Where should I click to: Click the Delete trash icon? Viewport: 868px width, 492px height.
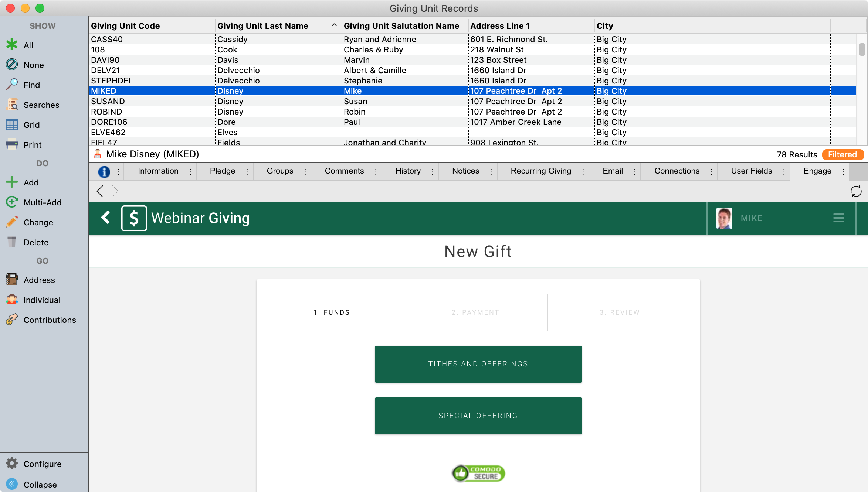click(x=12, y=242)
